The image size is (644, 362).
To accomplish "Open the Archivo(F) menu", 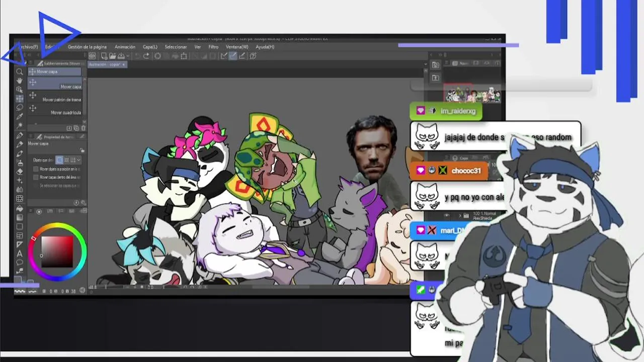I will [28, 47].
